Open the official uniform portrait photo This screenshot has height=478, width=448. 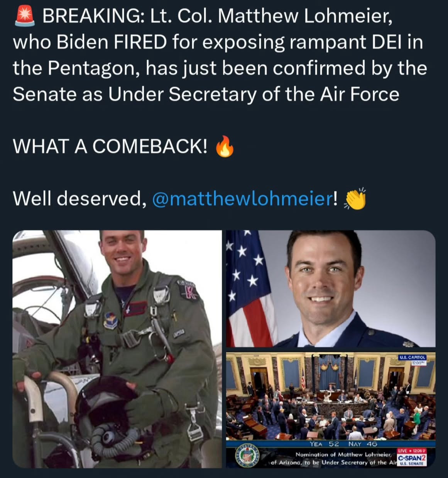(x=330, y=289)
